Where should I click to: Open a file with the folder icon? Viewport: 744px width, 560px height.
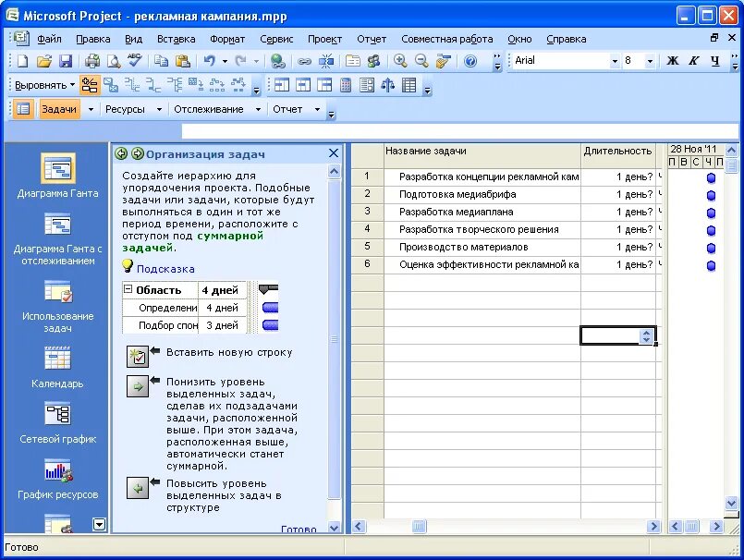coord(44,61)
